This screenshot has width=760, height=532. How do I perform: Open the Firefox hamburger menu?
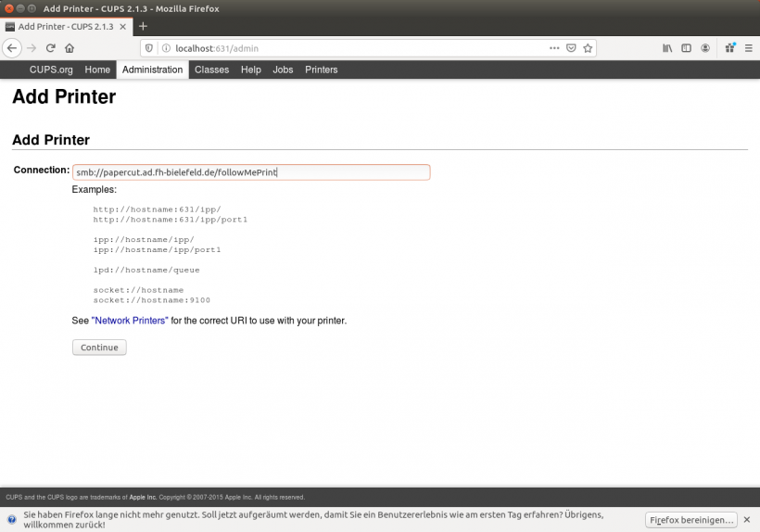[747, 48]
